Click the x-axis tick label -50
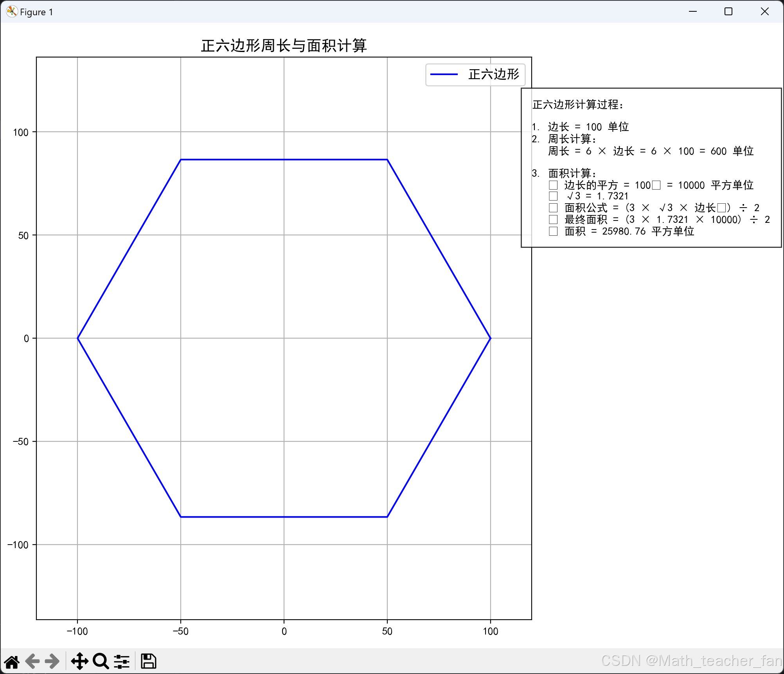 (x=180, y=631)
